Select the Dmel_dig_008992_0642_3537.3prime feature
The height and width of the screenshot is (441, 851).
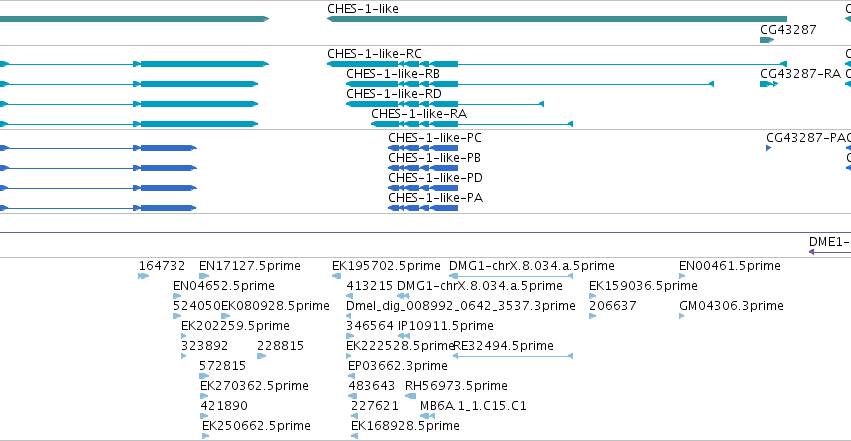click(461, 306)
